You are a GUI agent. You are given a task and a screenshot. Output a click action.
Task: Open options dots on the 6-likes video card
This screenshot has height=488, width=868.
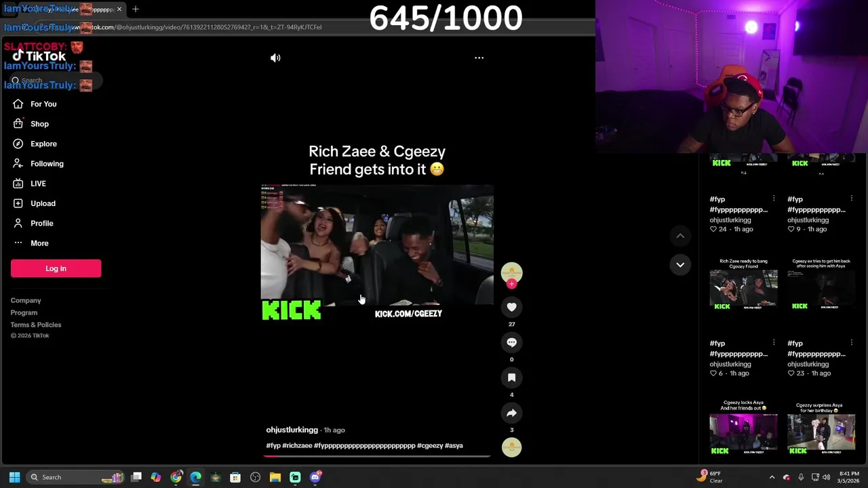(774, 343)
